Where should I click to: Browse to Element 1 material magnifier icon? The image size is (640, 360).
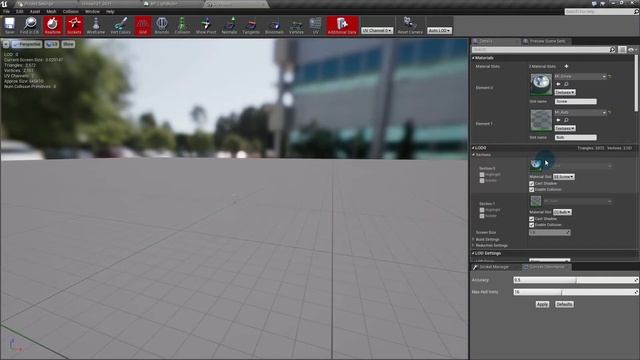click(566, 120)
